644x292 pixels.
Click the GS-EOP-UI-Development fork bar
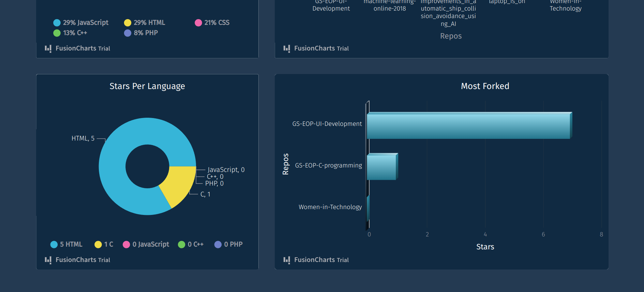tap(469, 125)
